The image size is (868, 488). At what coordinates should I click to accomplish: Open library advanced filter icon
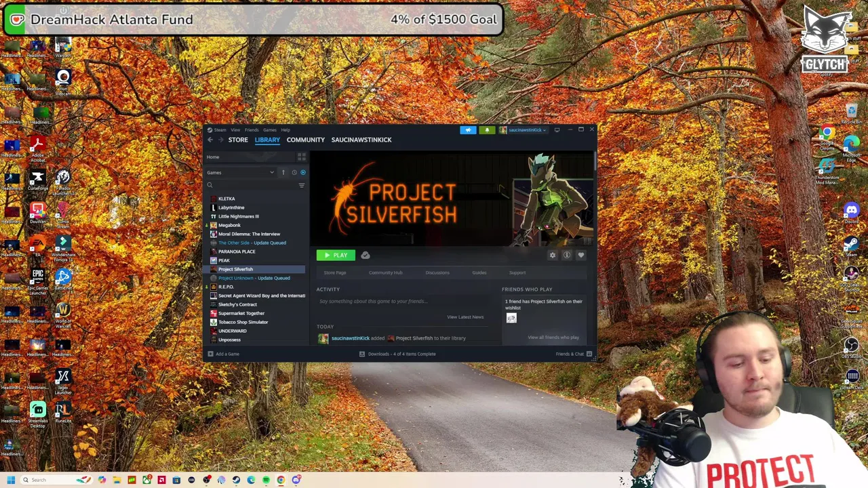pos(301,185)
